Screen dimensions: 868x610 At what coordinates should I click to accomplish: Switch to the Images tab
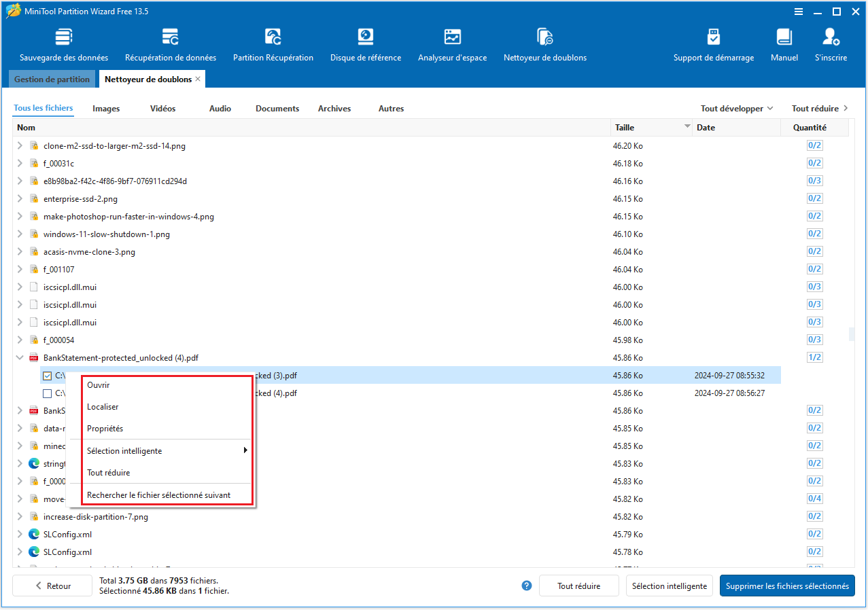click(105, 108)
